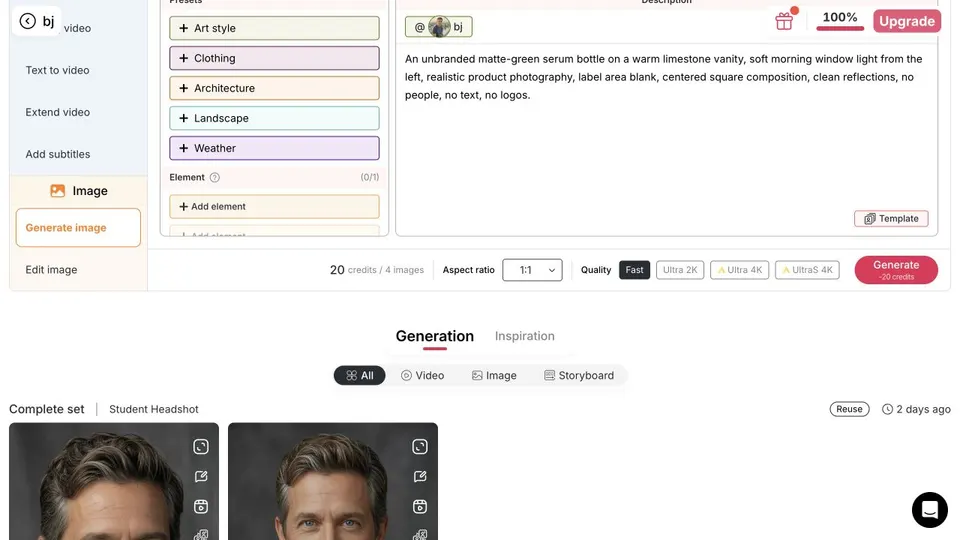This screenshot has height=540, width=960.
Task: Select Ultra 4K quality option
Action: click(x=740, y=270)
